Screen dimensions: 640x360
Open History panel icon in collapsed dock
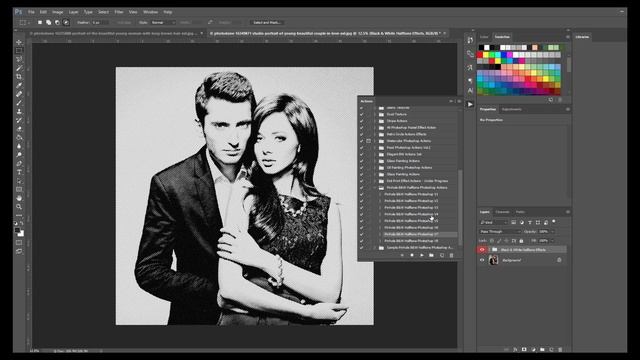[470, 40]
